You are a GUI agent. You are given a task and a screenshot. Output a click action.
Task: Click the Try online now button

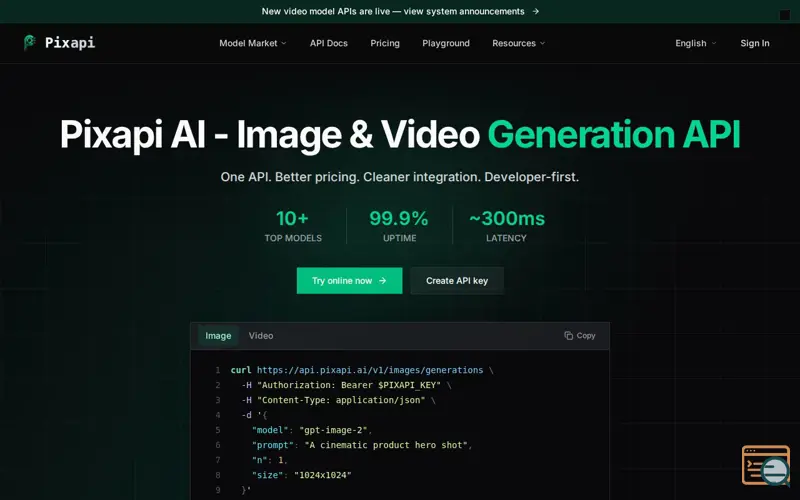pyautogui.click(x=349, y=281)
